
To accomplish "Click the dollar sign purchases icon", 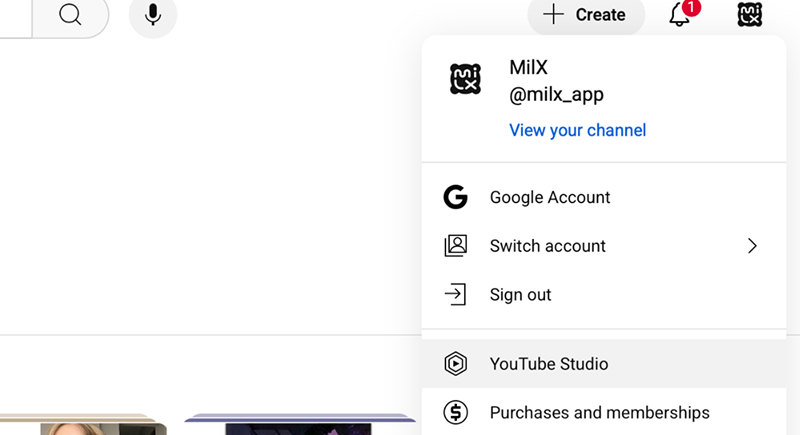I will [x=455, y=412].
